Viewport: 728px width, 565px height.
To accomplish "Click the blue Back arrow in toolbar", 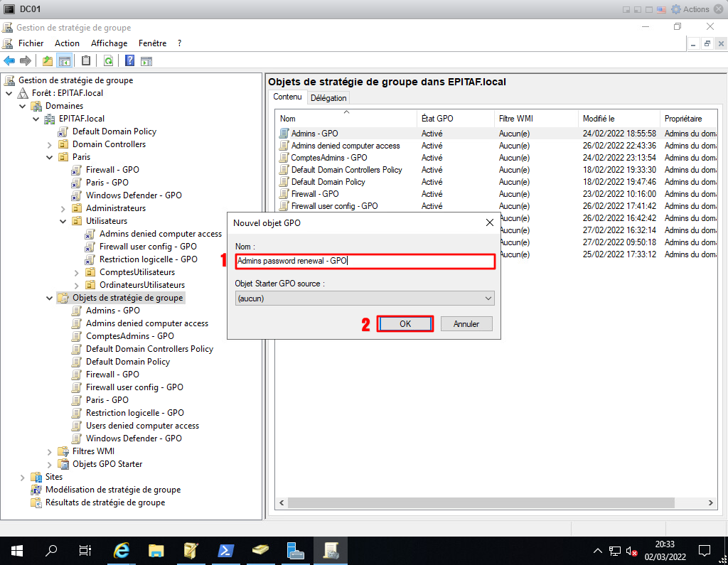I will point(9,60).
